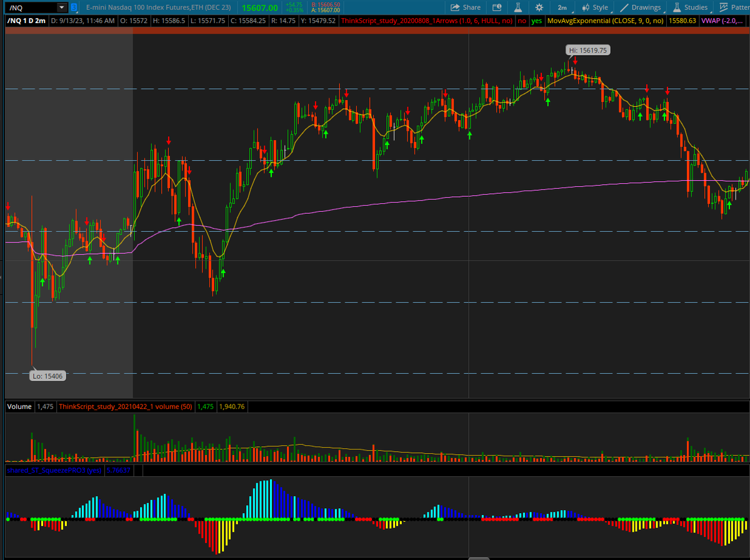Open the flask Edit Studies quick icon
This screenshot has width=750, height=560.
[x=518, y=7]
